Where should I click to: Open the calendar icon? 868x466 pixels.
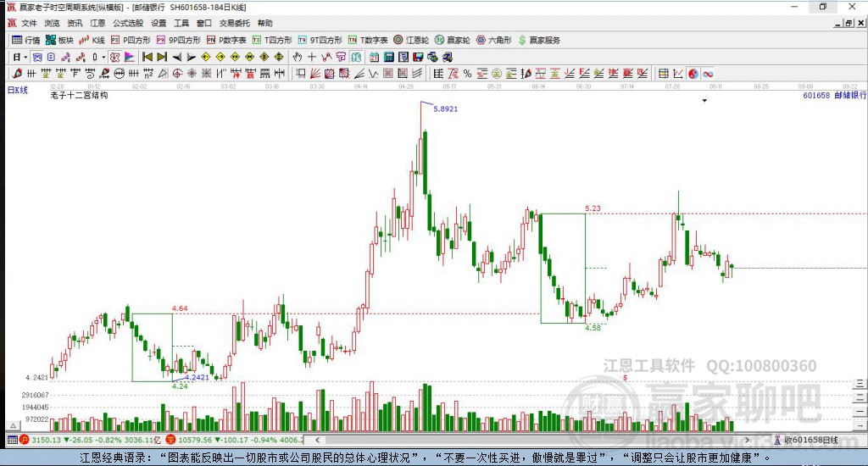click(374, 57)
